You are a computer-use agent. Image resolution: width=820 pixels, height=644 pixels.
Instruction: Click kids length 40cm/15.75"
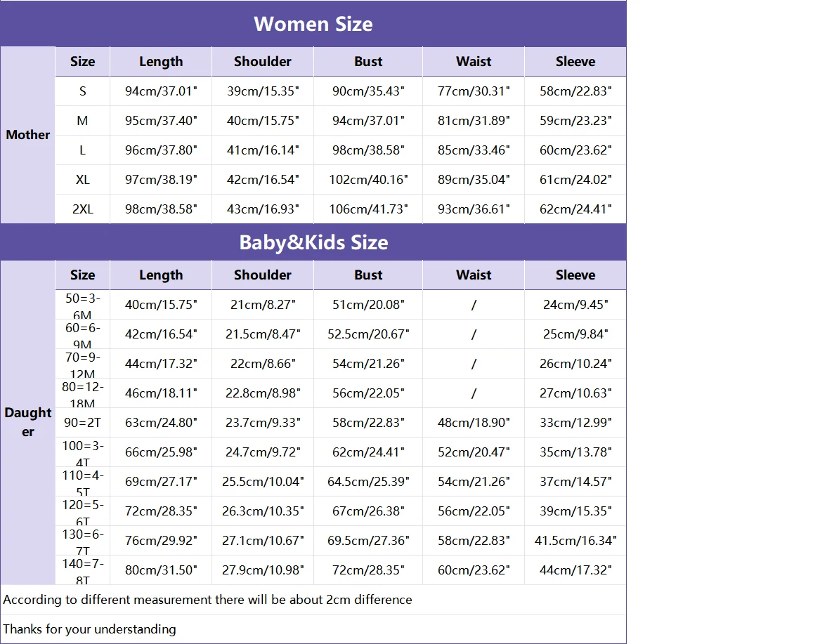pos(161,305)
